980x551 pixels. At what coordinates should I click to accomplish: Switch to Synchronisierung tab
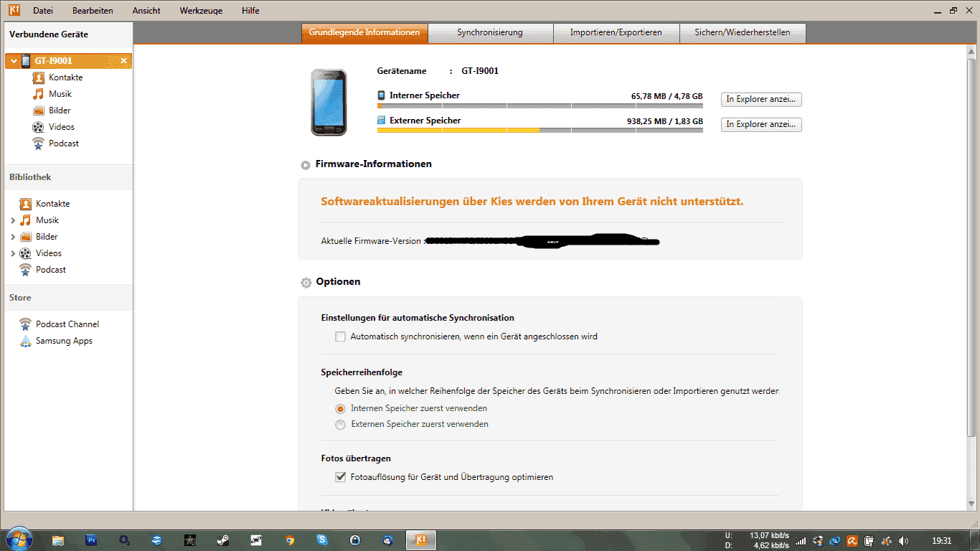490,33
